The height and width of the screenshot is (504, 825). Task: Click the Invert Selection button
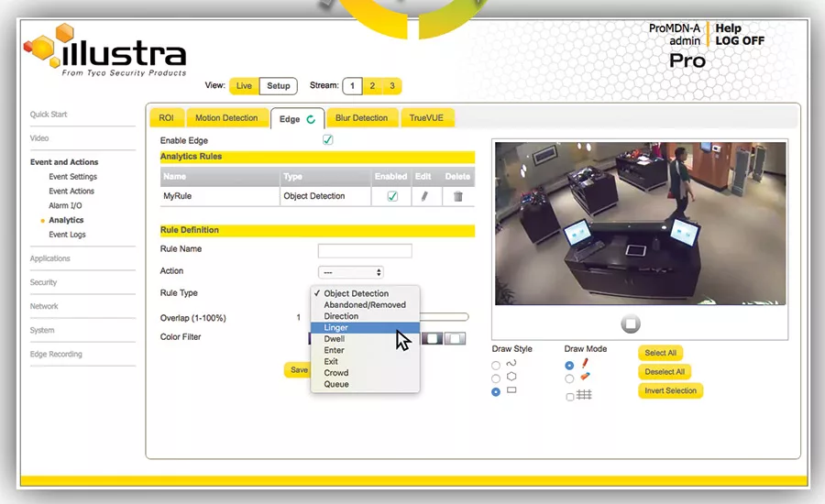coord(670,390)
